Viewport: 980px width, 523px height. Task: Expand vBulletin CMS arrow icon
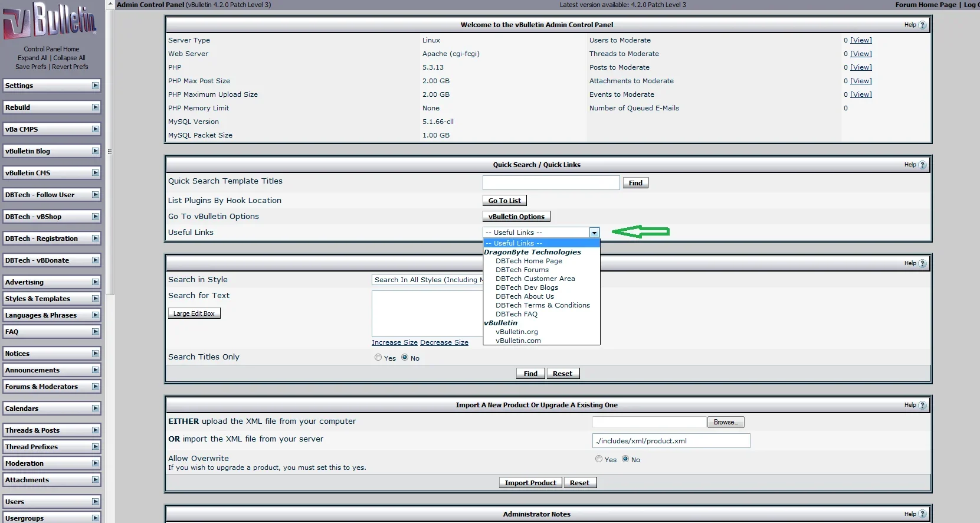95,173
